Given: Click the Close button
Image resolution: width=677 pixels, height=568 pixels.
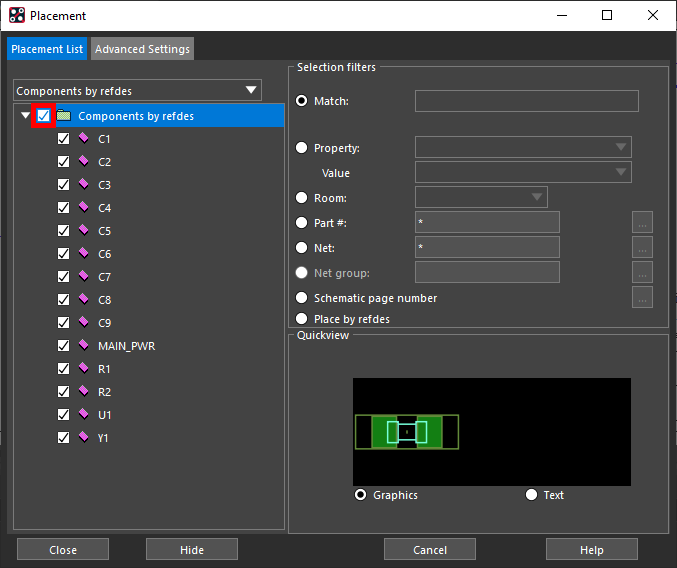Looking at the screenshot, I should (x=63, y=549).
